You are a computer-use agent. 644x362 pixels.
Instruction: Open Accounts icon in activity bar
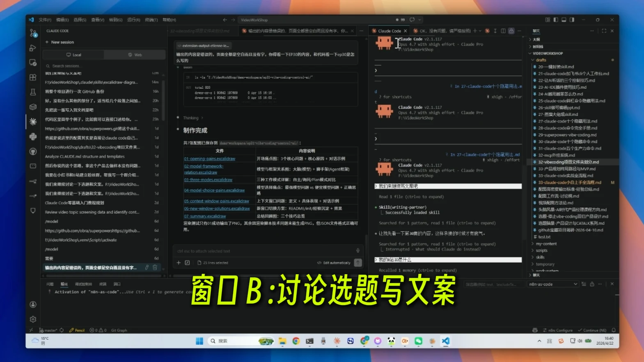pos(33,305)
